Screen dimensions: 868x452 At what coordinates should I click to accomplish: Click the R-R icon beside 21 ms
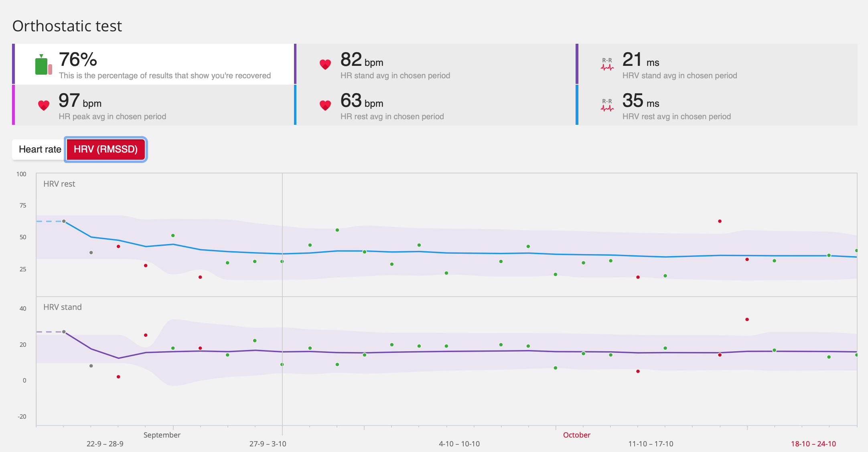[x=607, y=64]
